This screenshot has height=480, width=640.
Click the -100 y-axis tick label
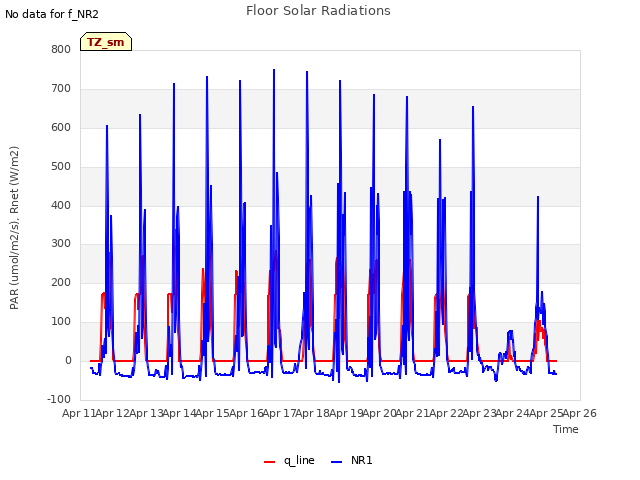pyautogui.click(x=59, y=399)
